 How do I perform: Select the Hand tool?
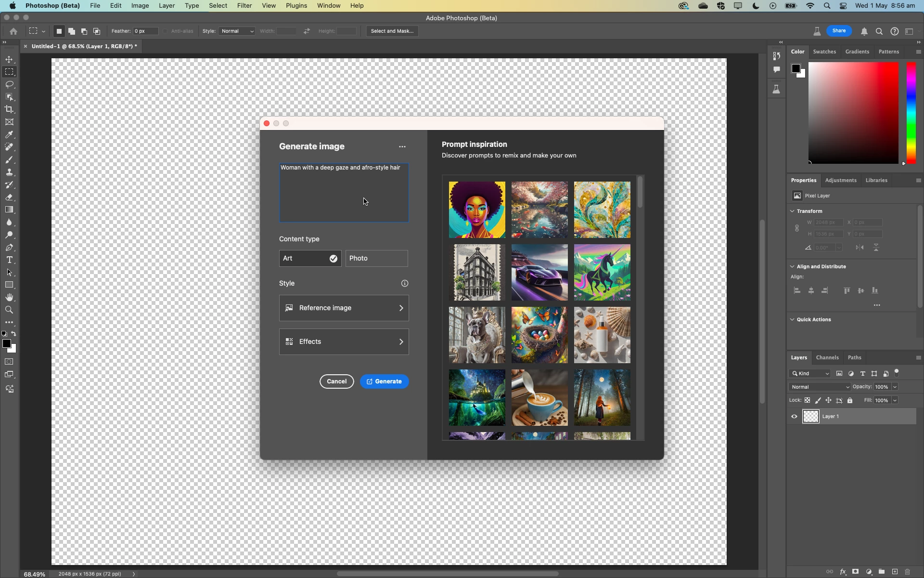tap(9, 297)
